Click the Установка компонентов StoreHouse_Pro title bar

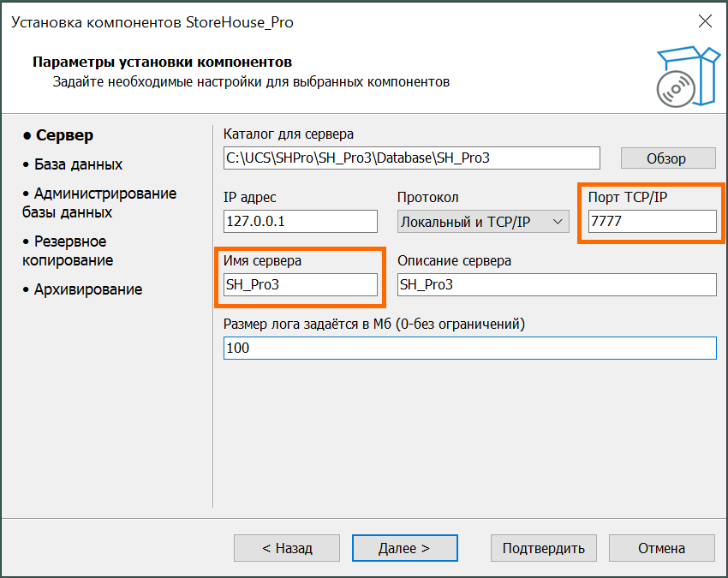(x=257, y=22)
